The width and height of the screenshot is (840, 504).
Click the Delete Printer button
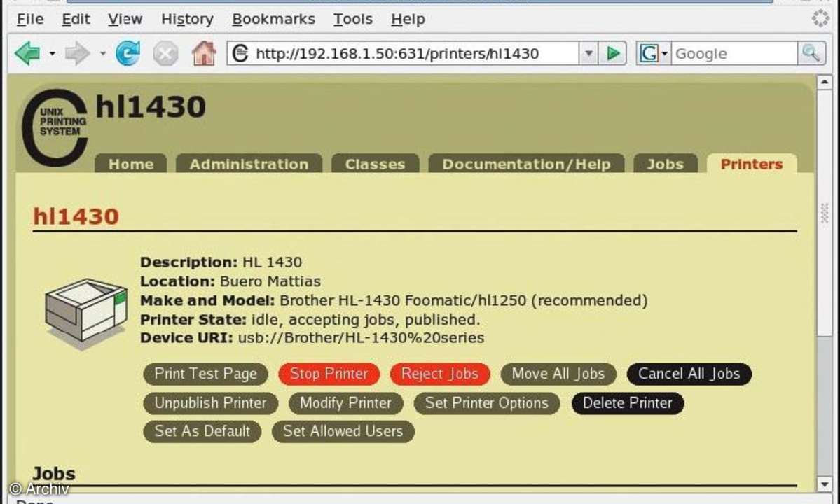627,403
